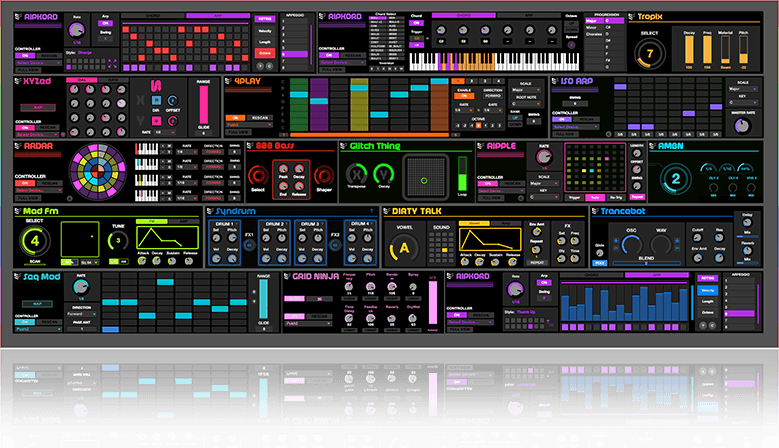Open the Seq Mod Push2 device dropdown
Viewport: 779px width, 448px height.
(38, 329)
